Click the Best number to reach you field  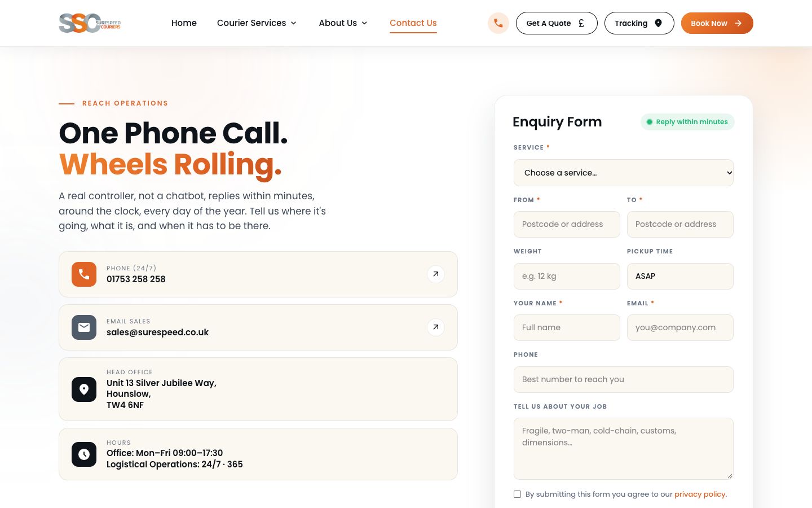point(624,380)
